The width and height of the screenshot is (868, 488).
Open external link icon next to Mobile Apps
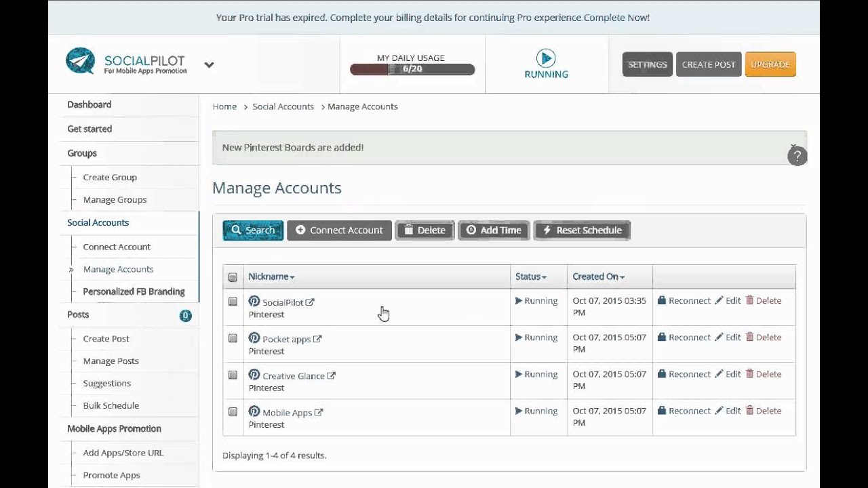coord(319,412)
